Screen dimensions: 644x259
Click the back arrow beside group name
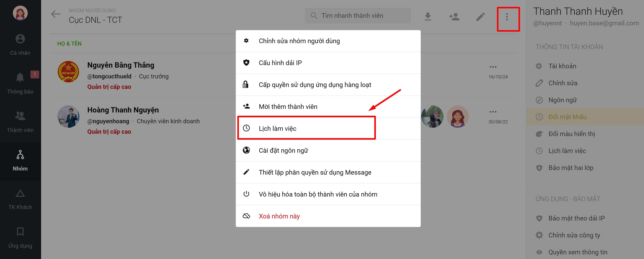tap(56, 14)
